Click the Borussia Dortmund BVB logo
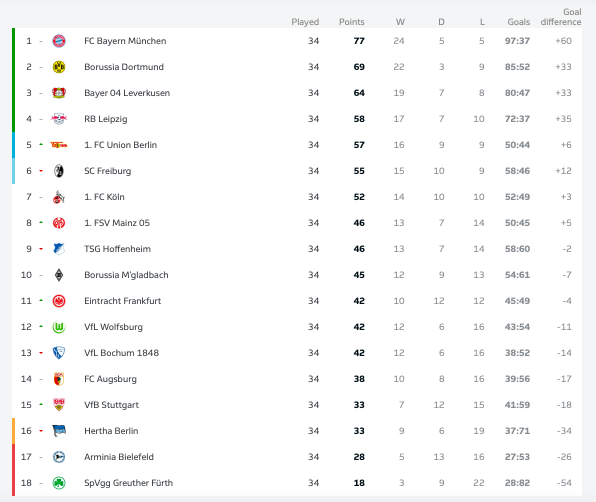Image resolution: width=596 pixels, height=502 pixels. point(59,67)
